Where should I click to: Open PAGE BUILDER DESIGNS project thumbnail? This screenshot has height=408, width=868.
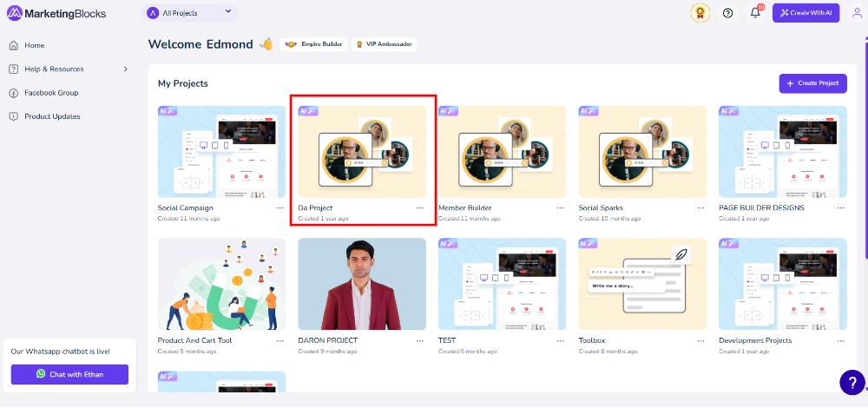783,152
